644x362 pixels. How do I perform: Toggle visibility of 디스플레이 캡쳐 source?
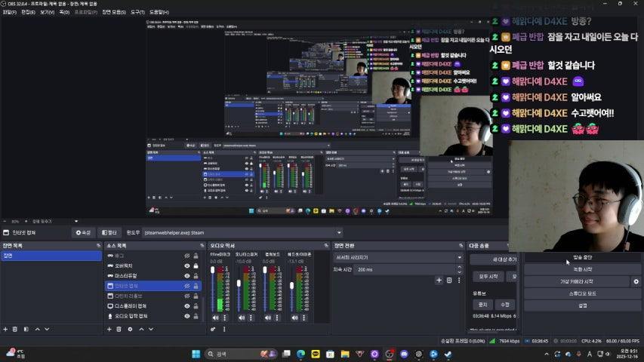pyautogui.click(x=187, y=306)
